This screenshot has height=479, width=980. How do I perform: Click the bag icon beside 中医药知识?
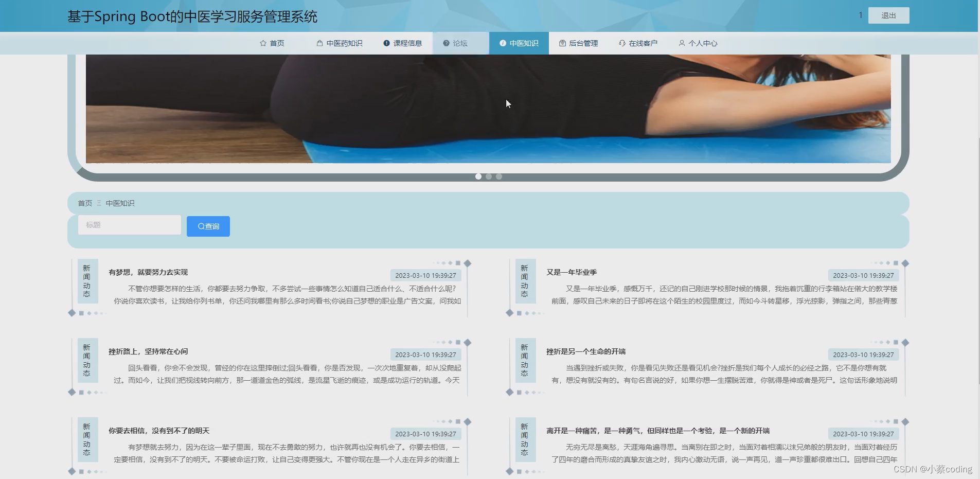[x=319, y=43]
